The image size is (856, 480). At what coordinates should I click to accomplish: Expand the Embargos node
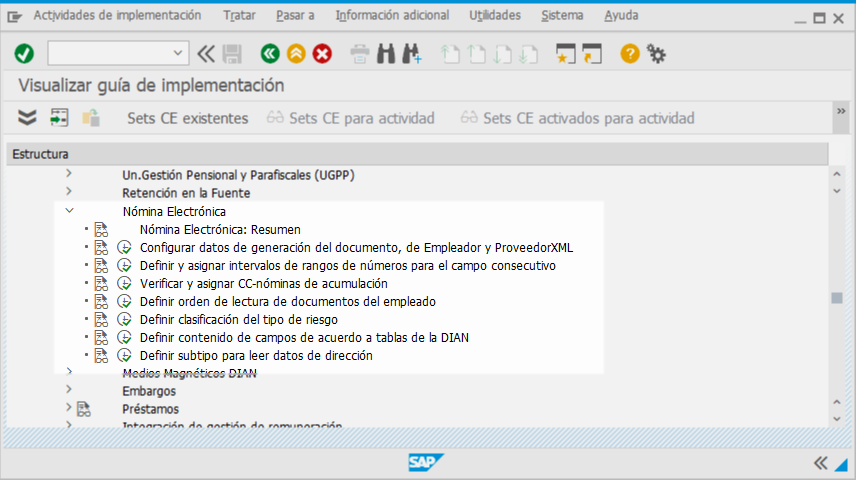tap(69, 390)
